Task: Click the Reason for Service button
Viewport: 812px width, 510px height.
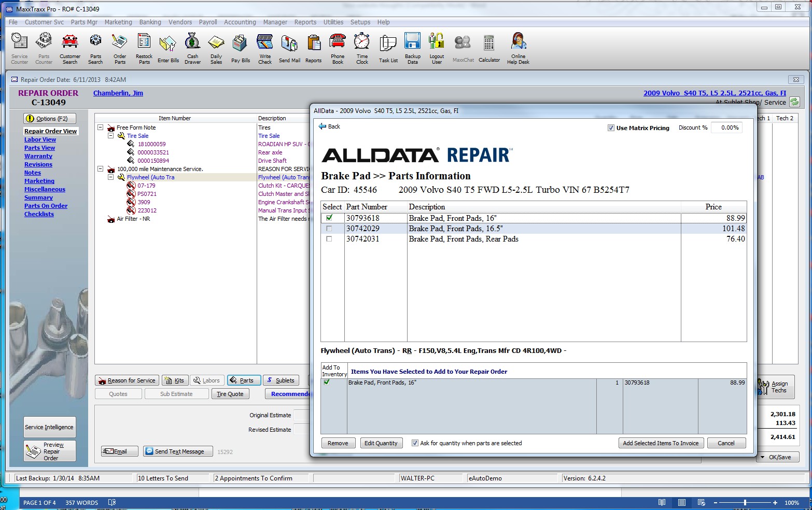Action: (x=127, y=380)
